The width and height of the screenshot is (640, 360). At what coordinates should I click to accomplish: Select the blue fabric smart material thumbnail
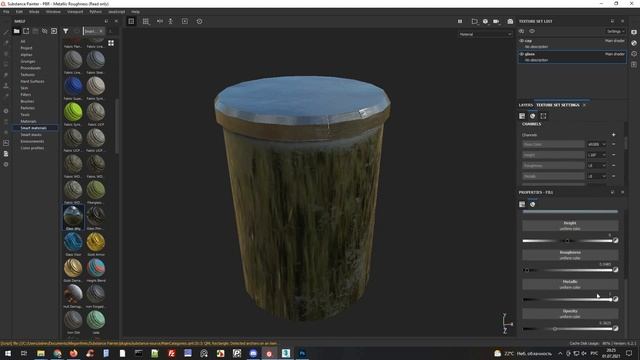(x=73, y=86)
